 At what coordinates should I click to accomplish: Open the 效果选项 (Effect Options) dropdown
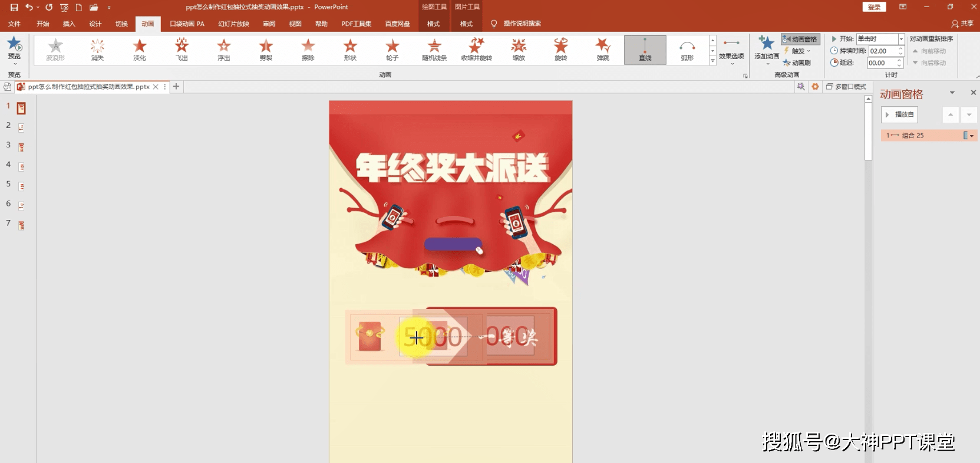[731, 51]
